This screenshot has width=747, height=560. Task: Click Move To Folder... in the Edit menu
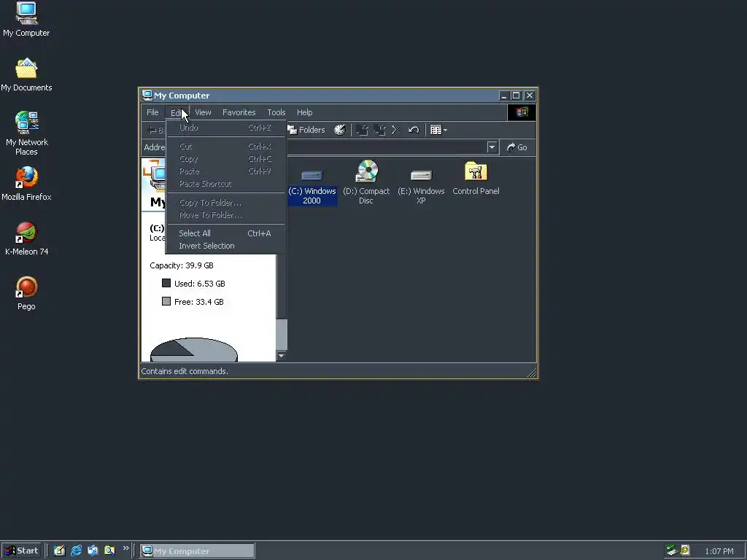pyautogui.click(x=226, y=215)
